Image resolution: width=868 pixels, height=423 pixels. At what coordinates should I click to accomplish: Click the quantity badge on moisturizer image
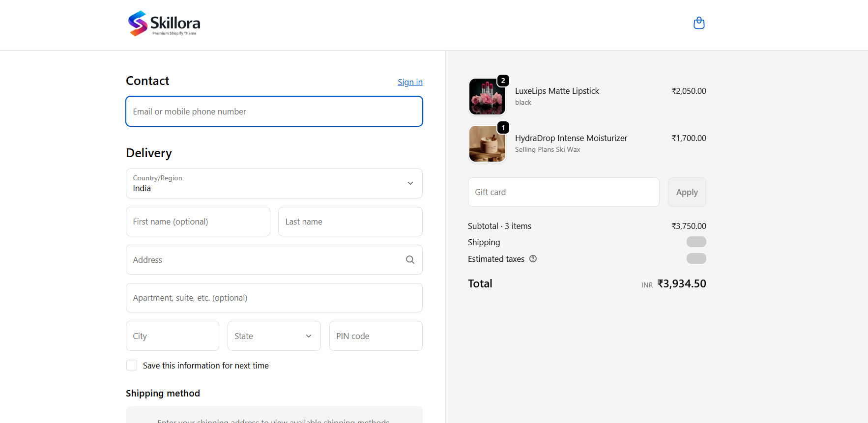pyautogui.click(x=503, y=128)
